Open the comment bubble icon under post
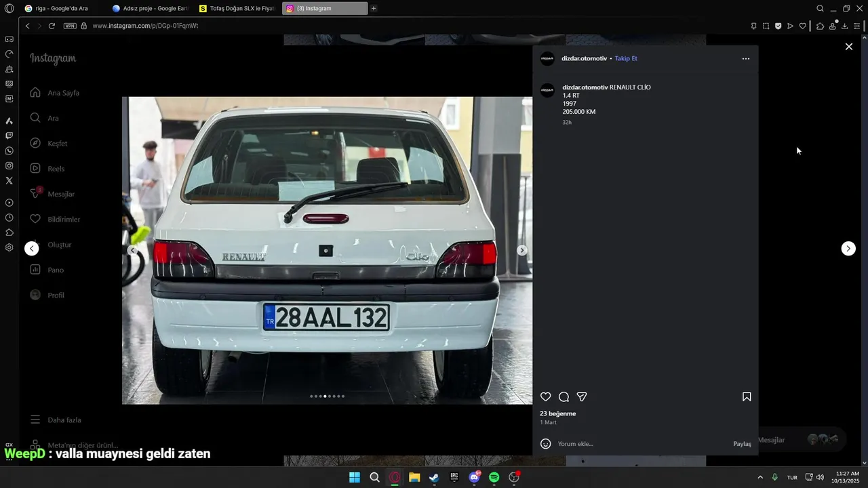 point(564,397)
